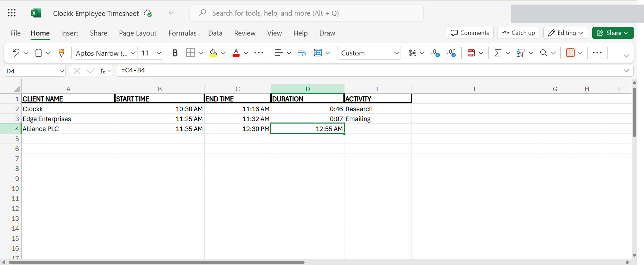Expand the formula bar chevron
Viewport: 644px width, 265px height.
[x=626, y=71]
